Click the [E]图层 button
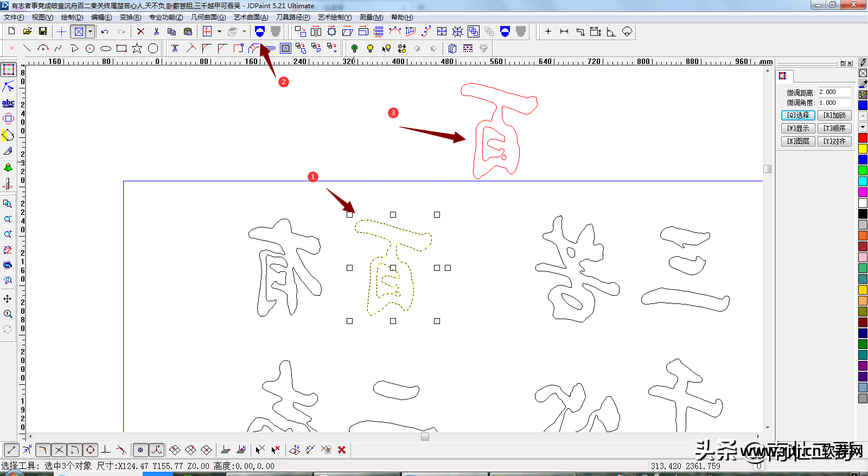868x476 pixels. [x=798, y=141]
